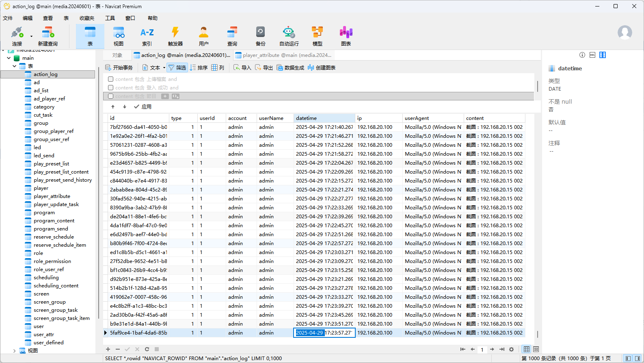
Task: Go to next page arrow
Action: [x=492, y=349]
